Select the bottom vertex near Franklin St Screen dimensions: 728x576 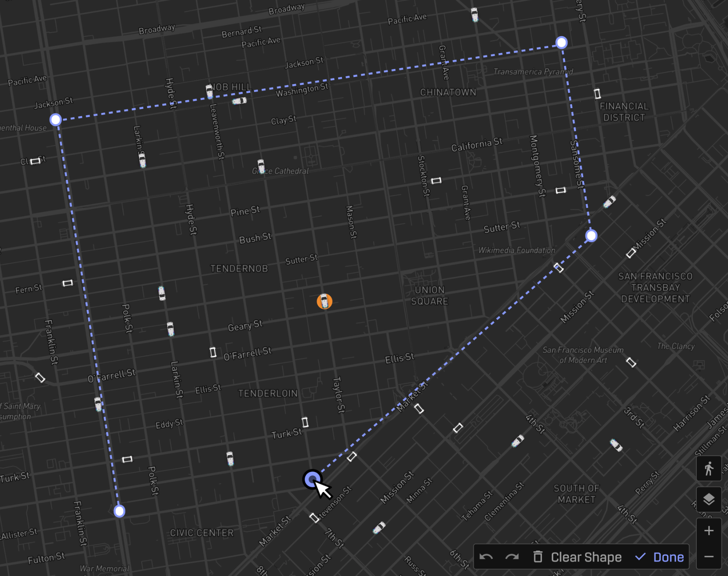(x=119, y=511)
